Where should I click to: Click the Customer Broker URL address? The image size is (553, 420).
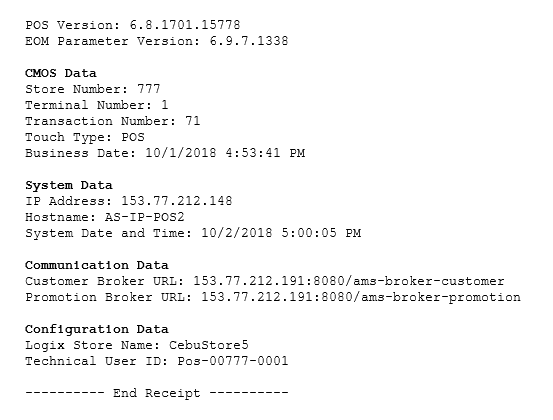[349, 281]
